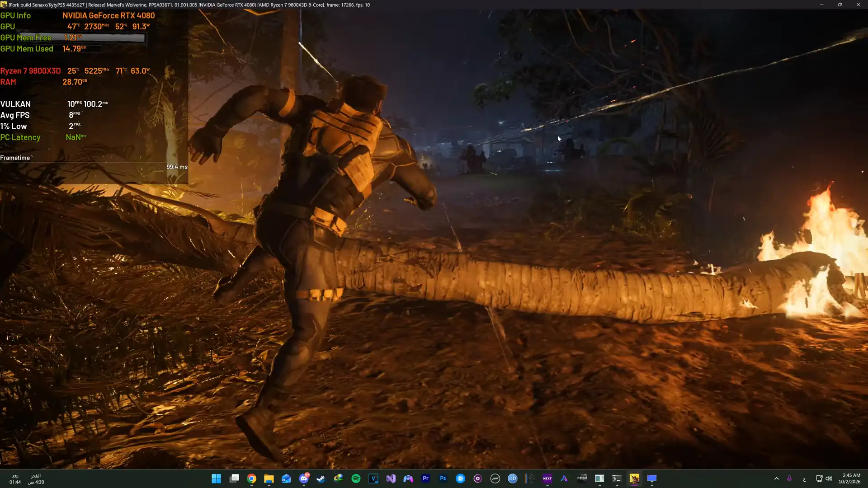The width and height of the screenshot is (868, 488).
Task: Click the "99.4 ms" frametime value
Action: click(x=177, y=167)
